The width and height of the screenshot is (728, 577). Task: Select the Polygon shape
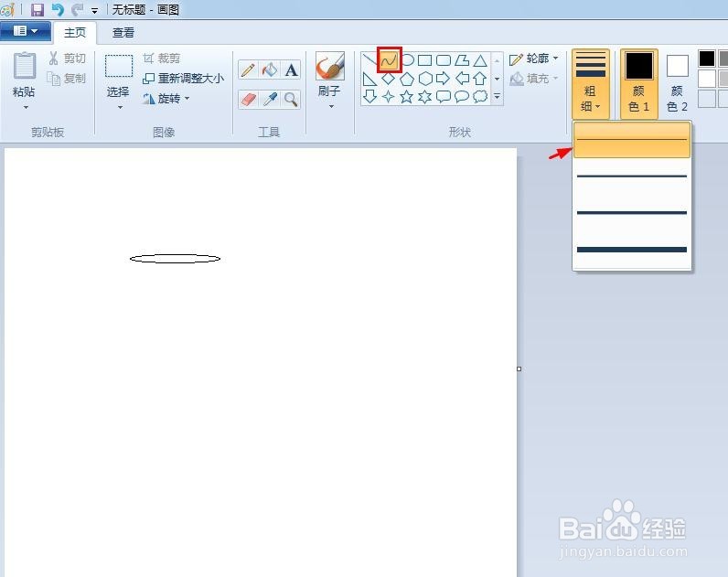[x=462, y=59]
